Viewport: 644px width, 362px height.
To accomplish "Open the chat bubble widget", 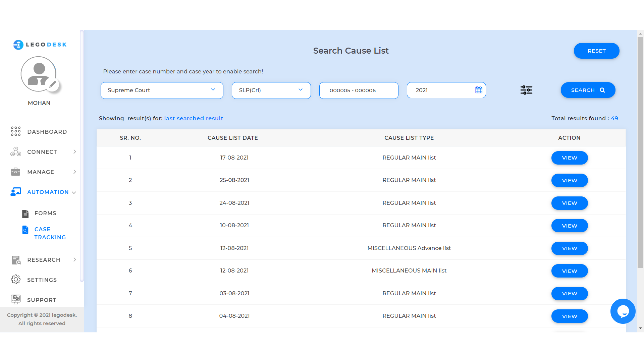I will point(623,311).
